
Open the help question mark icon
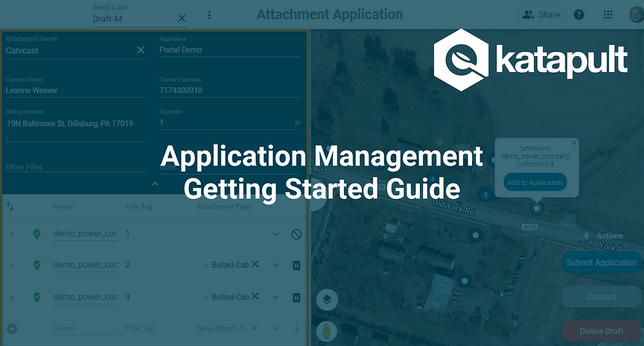coord(579,15)
